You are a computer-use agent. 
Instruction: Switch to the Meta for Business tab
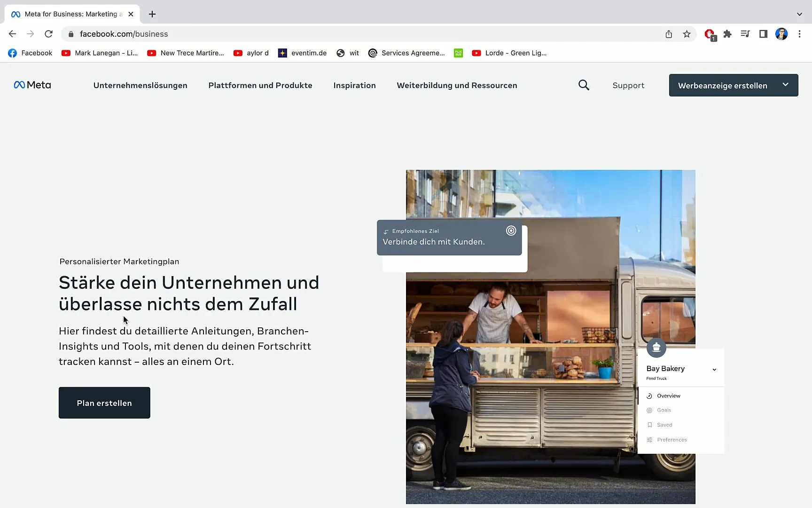pos(72,14)
